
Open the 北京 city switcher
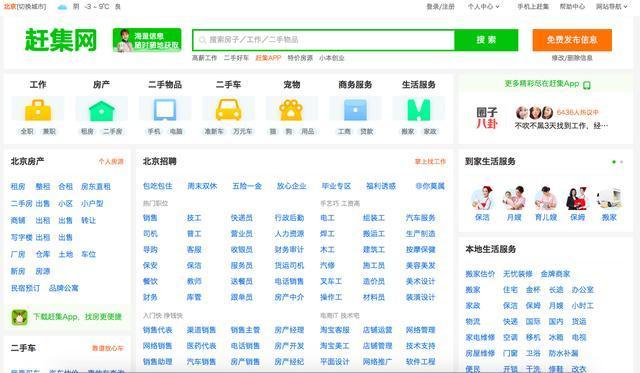25,7
